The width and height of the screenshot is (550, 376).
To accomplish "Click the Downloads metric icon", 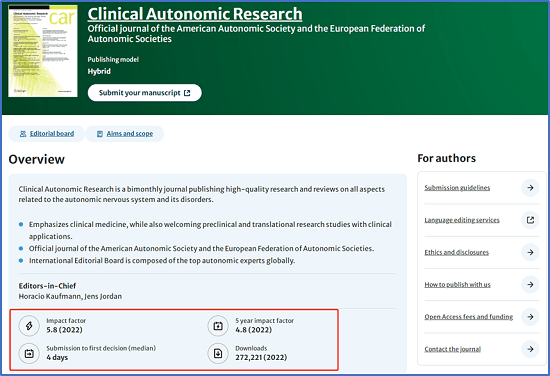I will tap(218, 354).
